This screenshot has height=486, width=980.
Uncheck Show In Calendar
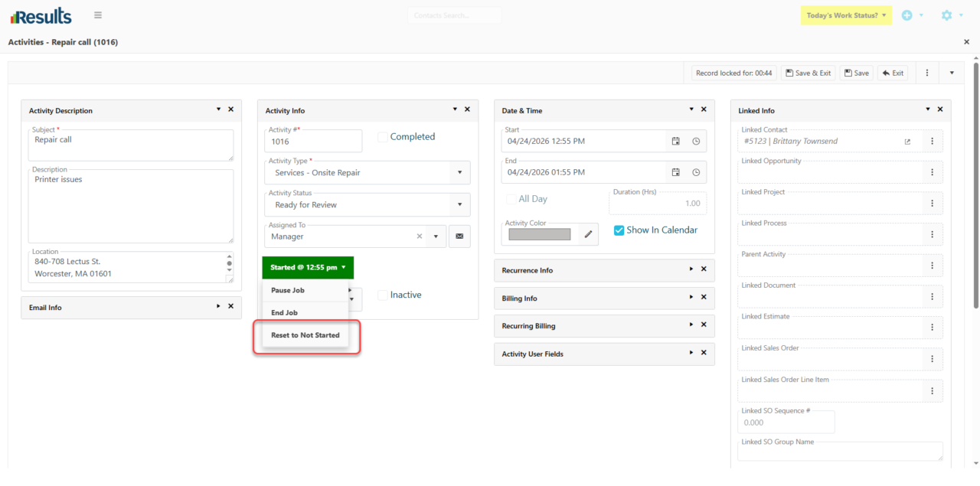coord(619,230)
